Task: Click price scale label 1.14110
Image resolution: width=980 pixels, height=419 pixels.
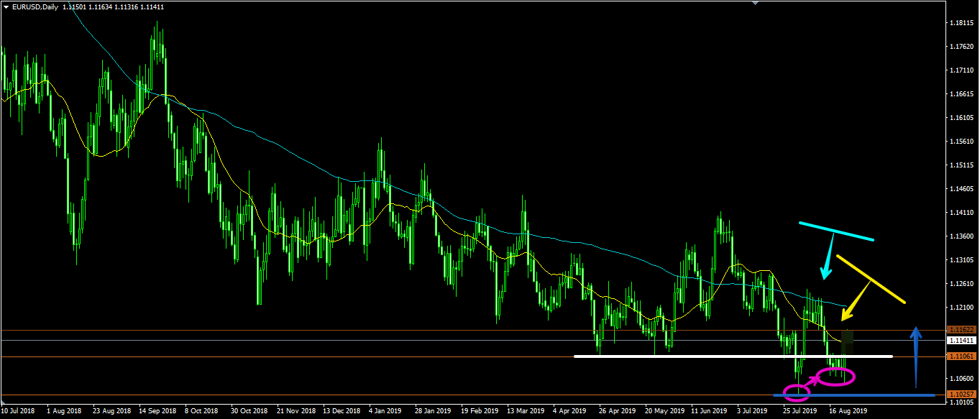Action: coord(961,213)
